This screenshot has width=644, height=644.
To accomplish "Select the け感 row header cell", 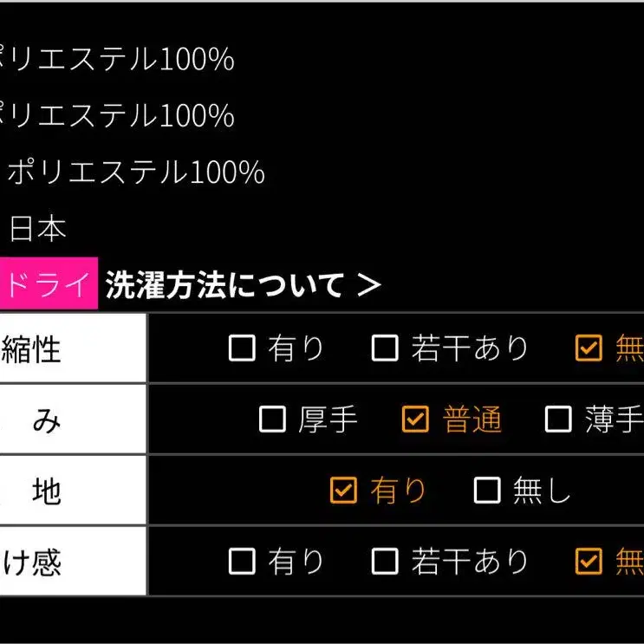I will 73,562.
